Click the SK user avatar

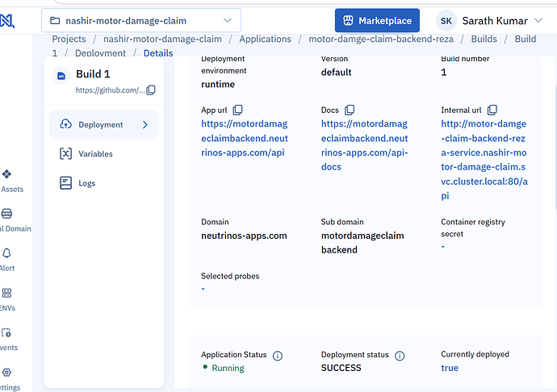tap(446, 21)
